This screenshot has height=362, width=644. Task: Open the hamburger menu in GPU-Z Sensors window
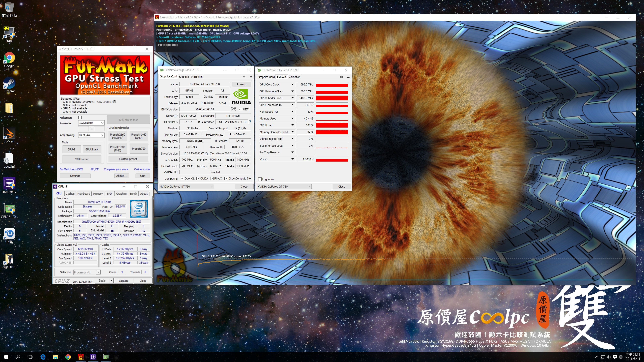pos(348,77)
